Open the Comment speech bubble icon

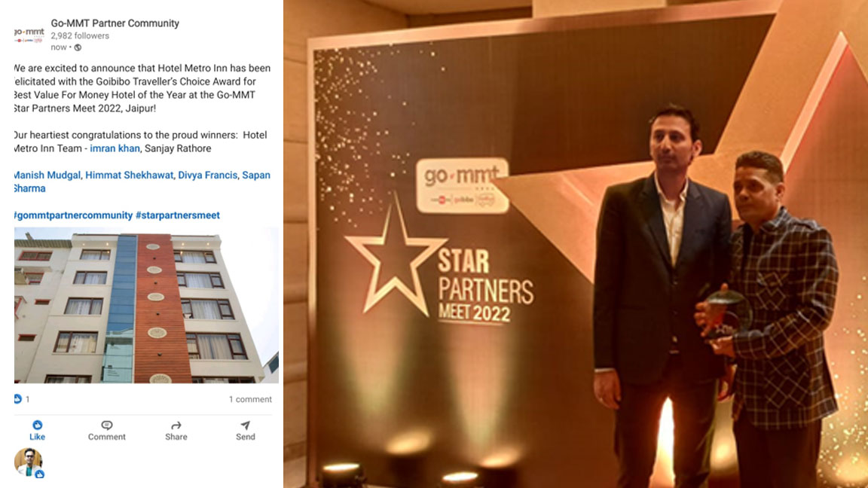click(x=107, y=425)
